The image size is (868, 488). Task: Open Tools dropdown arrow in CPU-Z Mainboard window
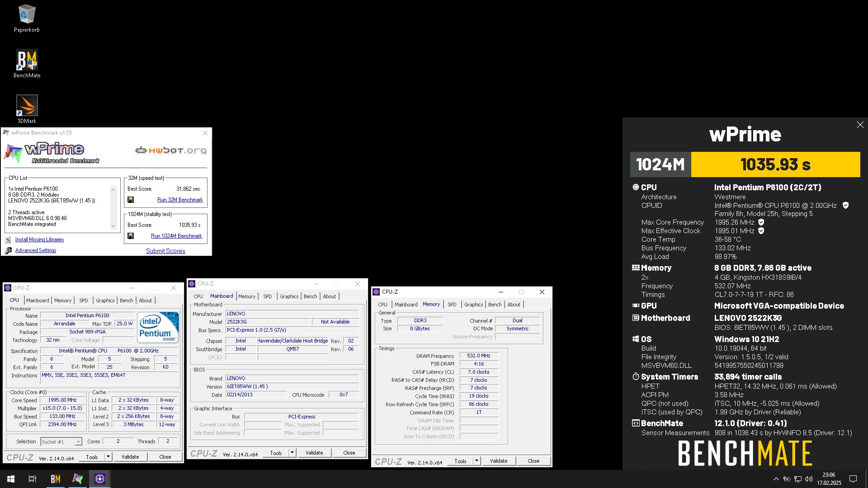[x=292, y=453]
